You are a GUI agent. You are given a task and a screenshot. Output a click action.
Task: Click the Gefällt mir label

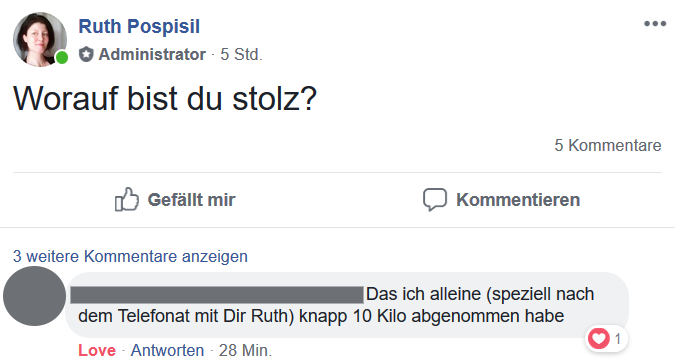(x=191, y=200)
